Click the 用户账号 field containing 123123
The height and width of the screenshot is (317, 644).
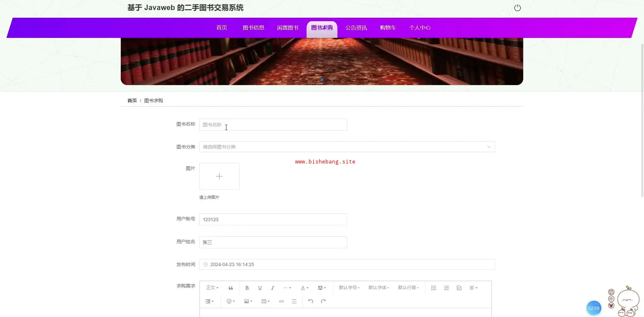click(x=273, y=219)
